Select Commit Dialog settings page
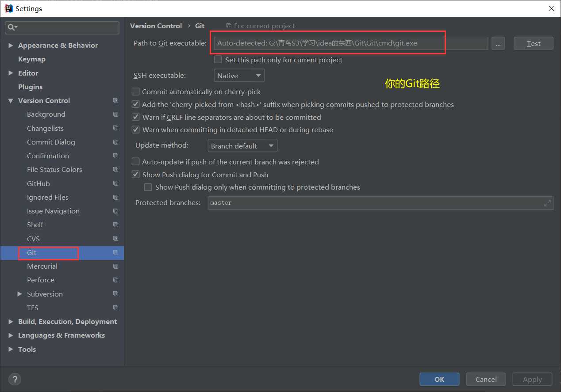The width and height of the screenshot is (561, 392). point(51,142)
